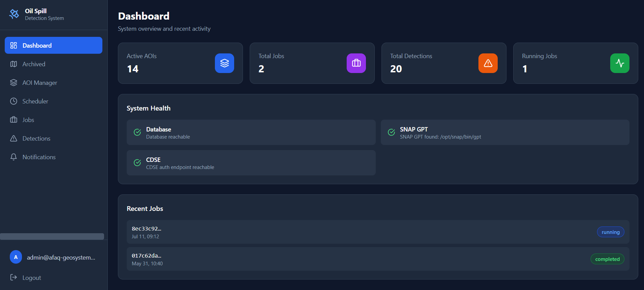This screenshot has height=290, width=644.
Task: Click the 'Detection System' subtitle
Action: tap(44, 18)
